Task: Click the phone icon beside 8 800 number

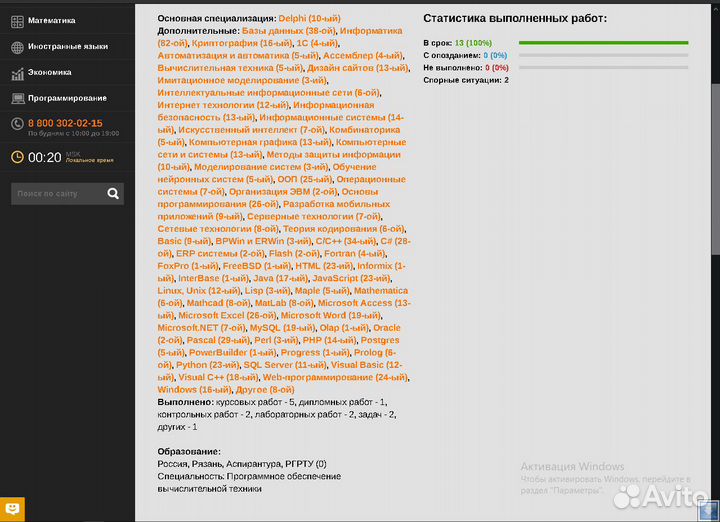Action: [17, 124]
